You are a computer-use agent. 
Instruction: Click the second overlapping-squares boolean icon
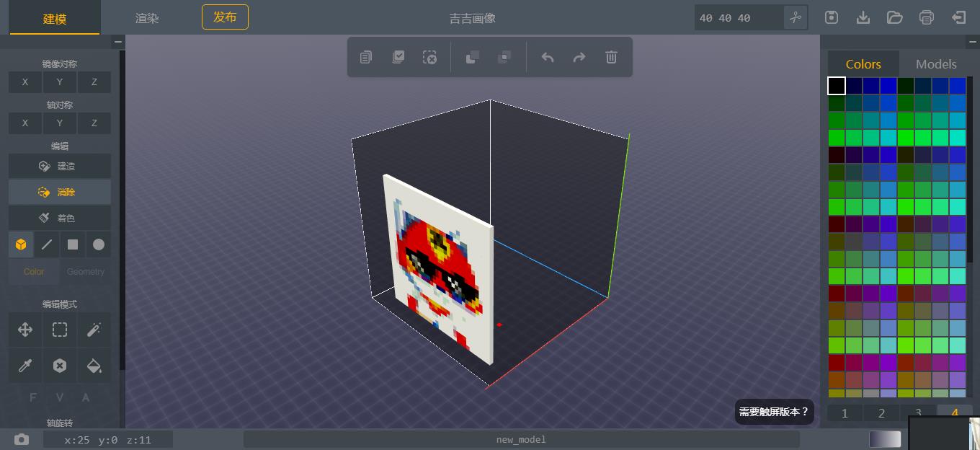point(504,57)
